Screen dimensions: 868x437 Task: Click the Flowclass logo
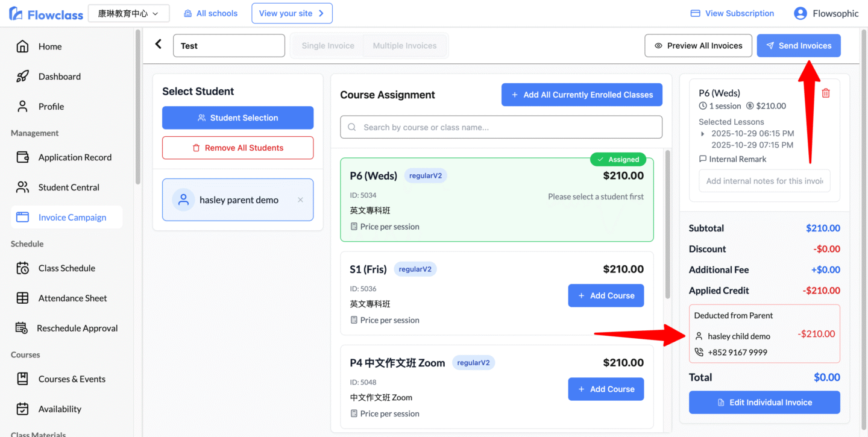[46, 14]
